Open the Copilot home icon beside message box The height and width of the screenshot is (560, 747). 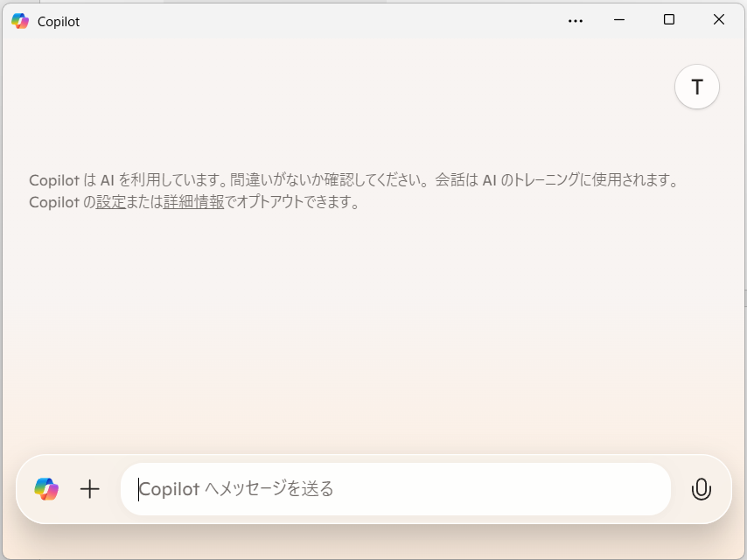click(46, 489)
